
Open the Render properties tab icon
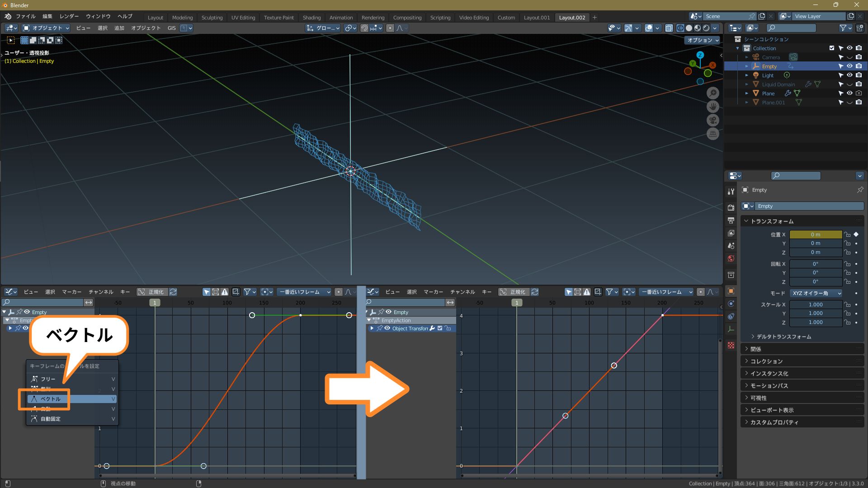[731, 207]
